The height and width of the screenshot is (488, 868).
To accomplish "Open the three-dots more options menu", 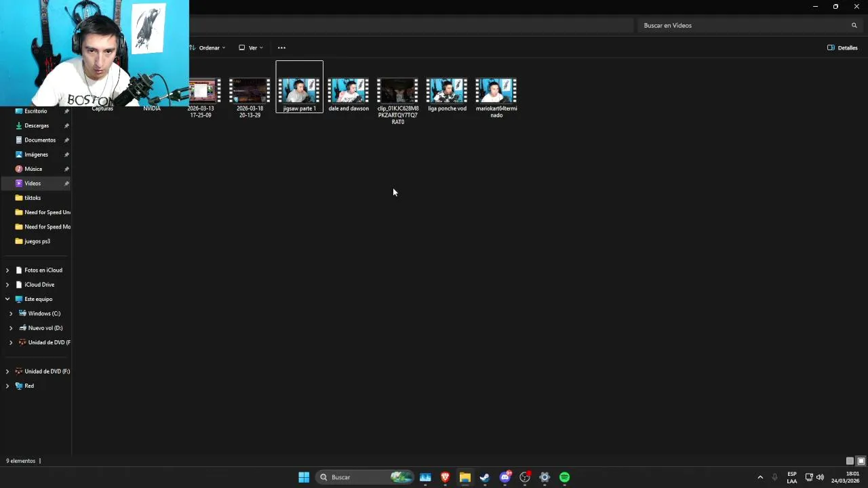I will point(281,47).
